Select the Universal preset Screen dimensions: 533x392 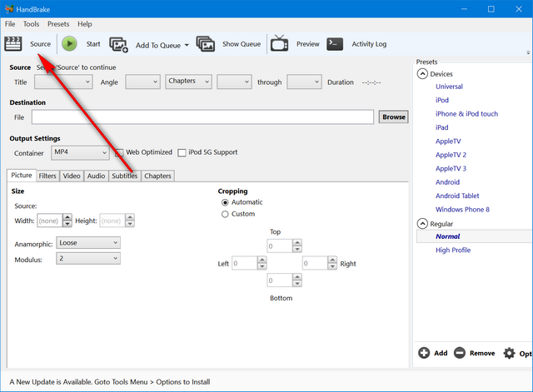[449, 87]
